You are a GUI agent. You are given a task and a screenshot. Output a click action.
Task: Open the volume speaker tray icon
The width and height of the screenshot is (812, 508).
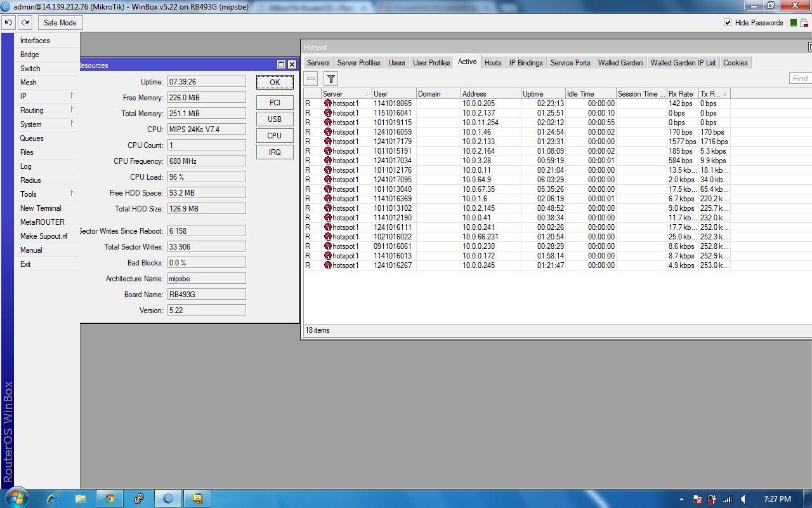point(743,499)
